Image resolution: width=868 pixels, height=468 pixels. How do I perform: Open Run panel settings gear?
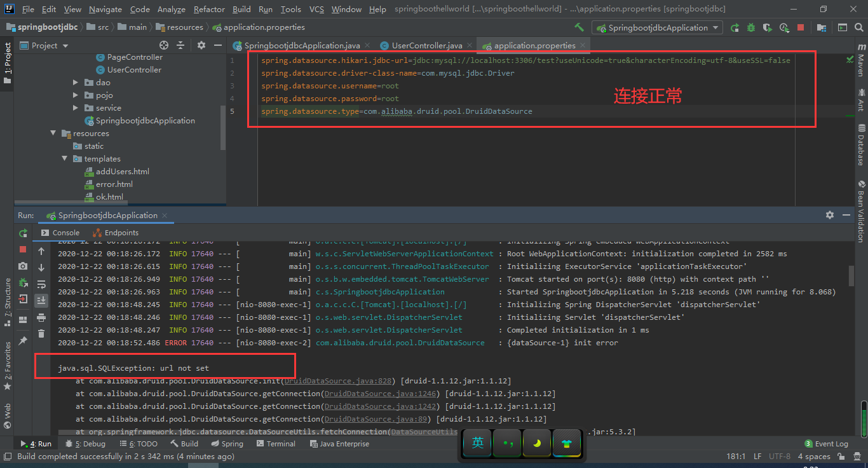pyautogui.click(x=829, y=215)
